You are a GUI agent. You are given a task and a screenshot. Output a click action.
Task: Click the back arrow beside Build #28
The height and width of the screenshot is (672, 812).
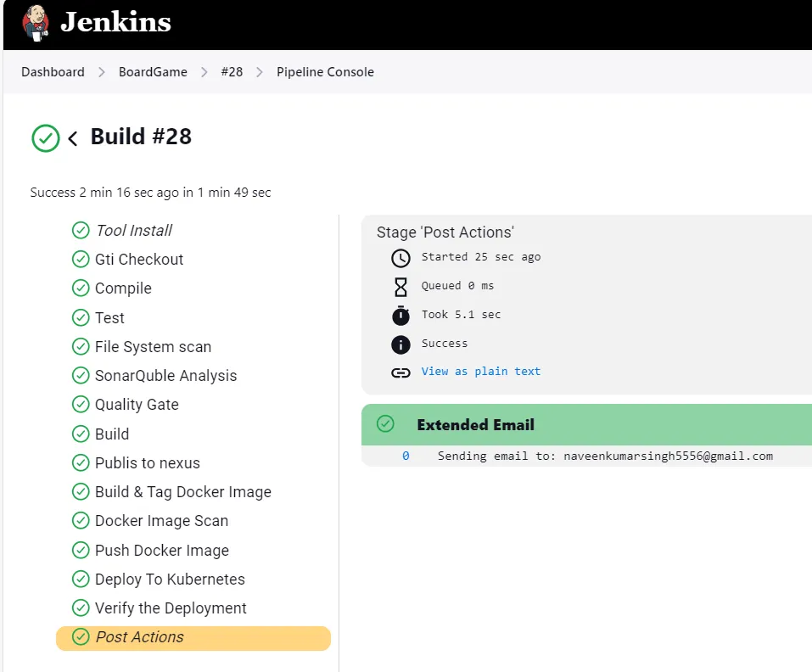point(73,138)
